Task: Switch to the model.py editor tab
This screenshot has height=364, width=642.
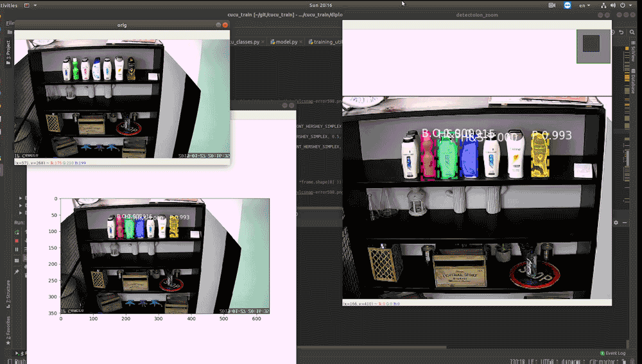Action: [286, 42]
